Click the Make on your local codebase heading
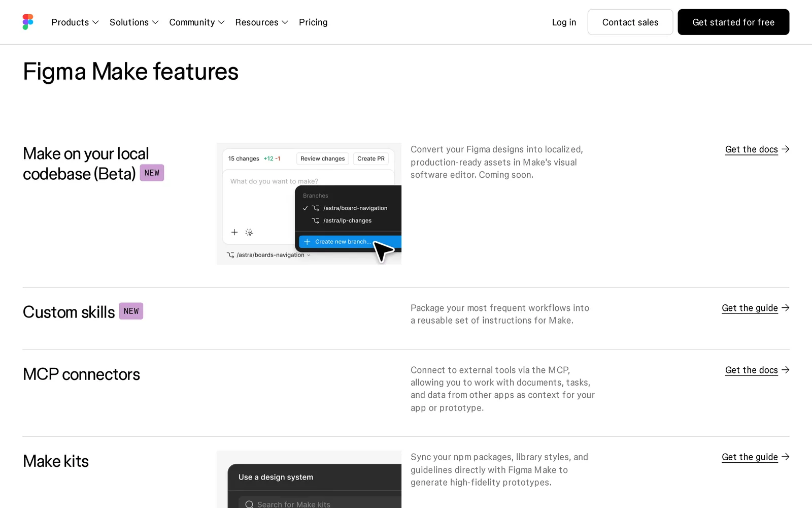 click(86, 164)
